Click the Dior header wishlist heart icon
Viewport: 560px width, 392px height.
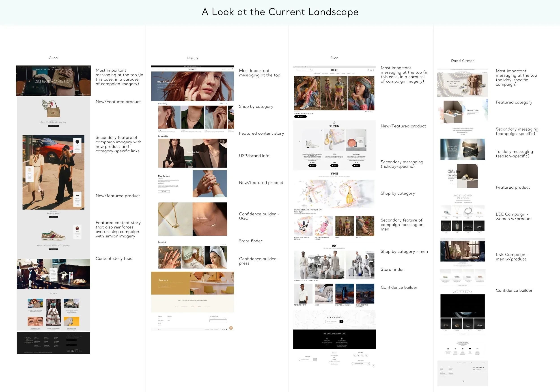(368, 70)
